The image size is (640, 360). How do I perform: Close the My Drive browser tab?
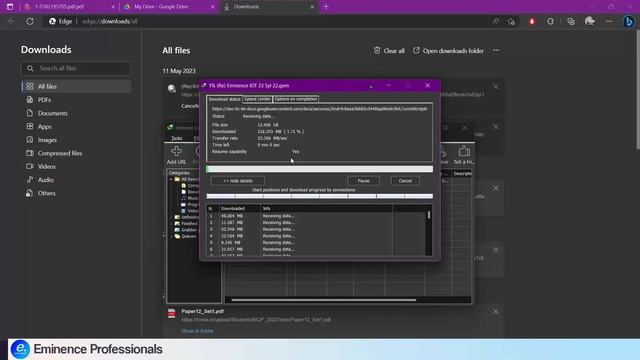click(x=212, y=7)
